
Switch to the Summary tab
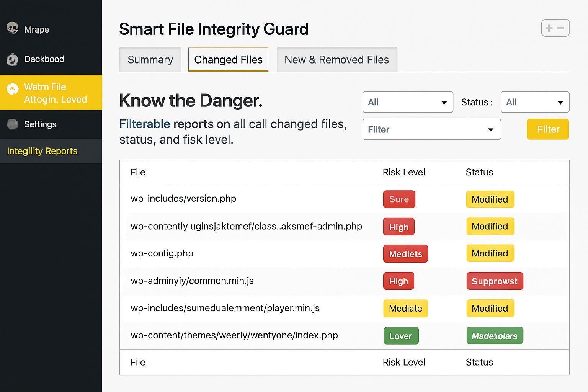(150, 60)
